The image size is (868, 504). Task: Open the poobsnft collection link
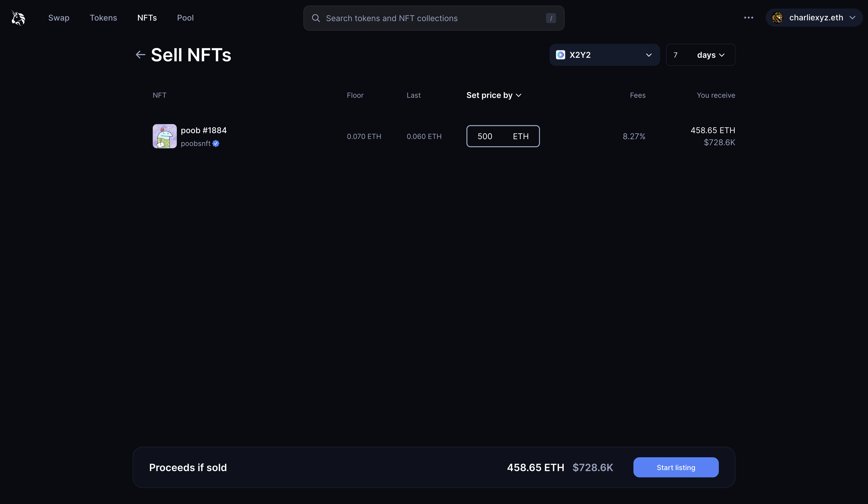pyautogui.click(x=195, y=144)
